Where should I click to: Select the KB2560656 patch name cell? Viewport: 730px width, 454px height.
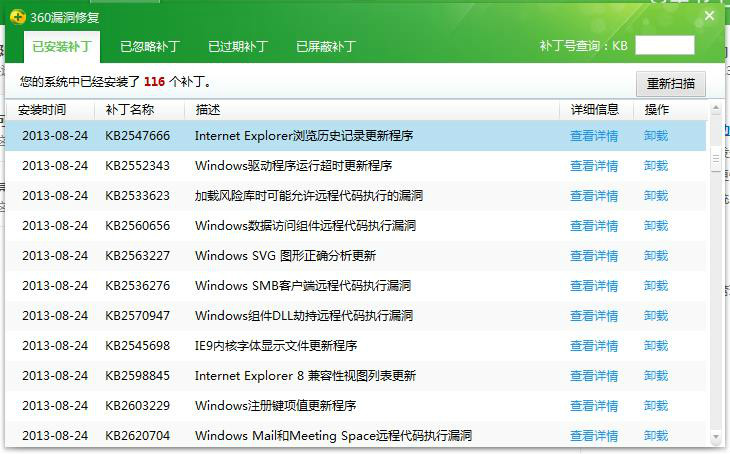point(137,226)
